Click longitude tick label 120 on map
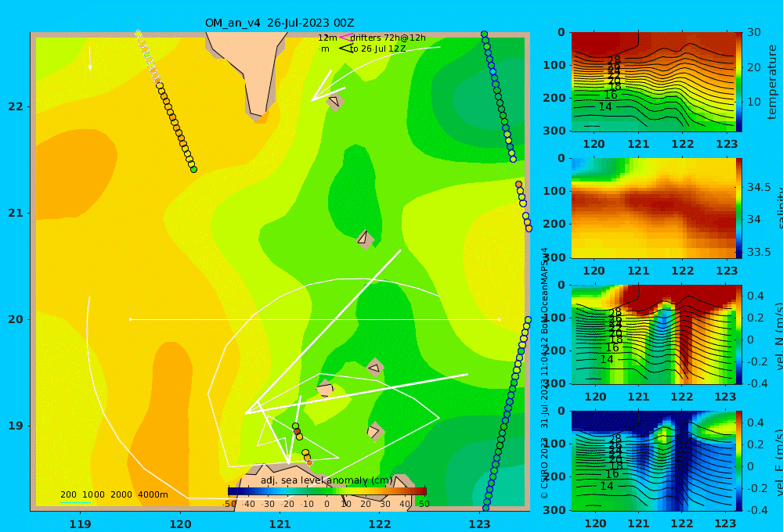Screen dimensions: 783x532 click(x=180, y=524)
